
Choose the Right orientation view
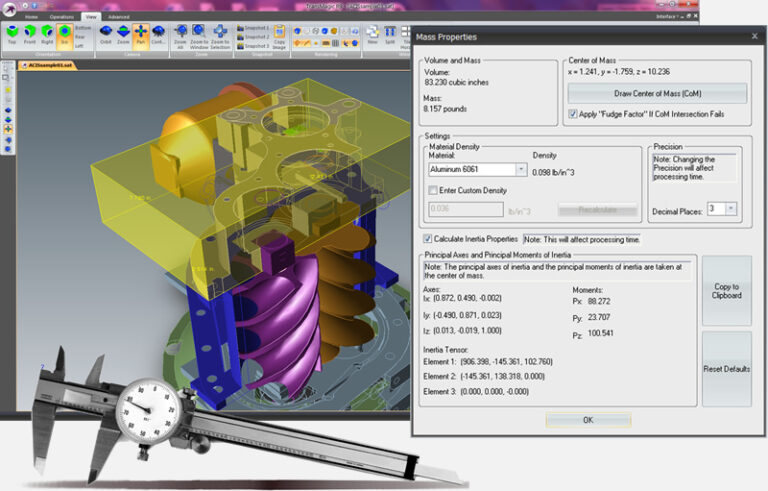pyautogui.click(x=47, y=35)
